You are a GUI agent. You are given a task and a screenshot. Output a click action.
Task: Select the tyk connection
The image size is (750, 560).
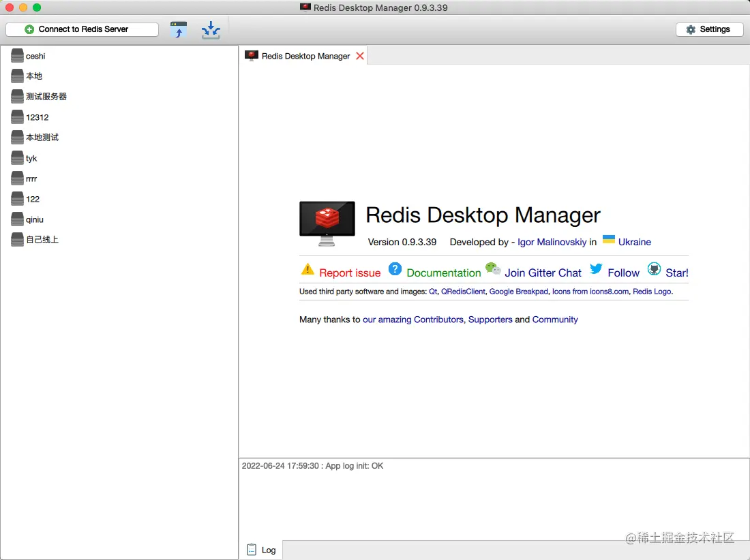point(31,158)
